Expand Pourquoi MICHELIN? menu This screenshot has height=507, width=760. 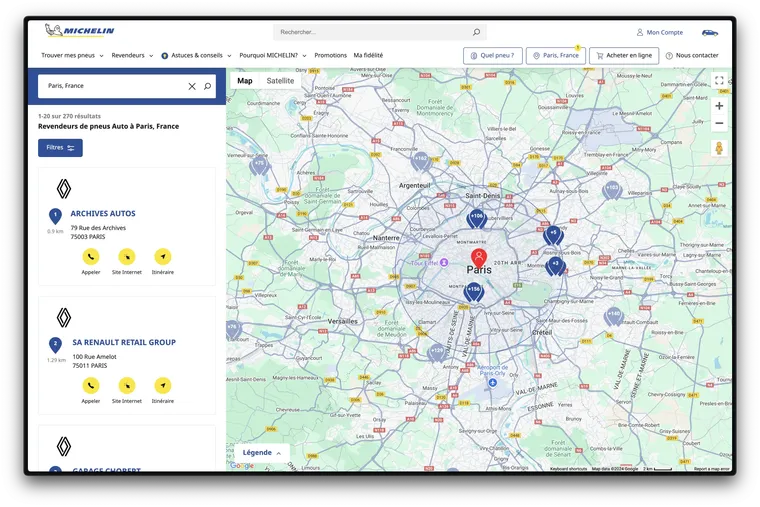coord(273,55)
